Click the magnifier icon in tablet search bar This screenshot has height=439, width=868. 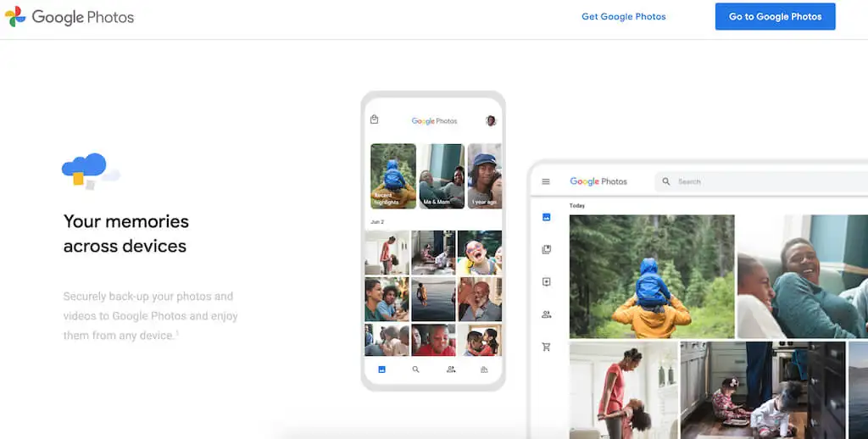(666, 181)
